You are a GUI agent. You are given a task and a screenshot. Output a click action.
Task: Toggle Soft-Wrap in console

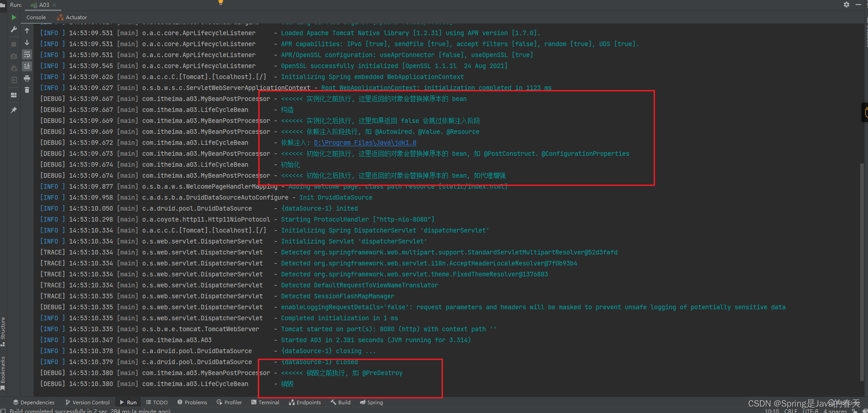tap(27, 54)
